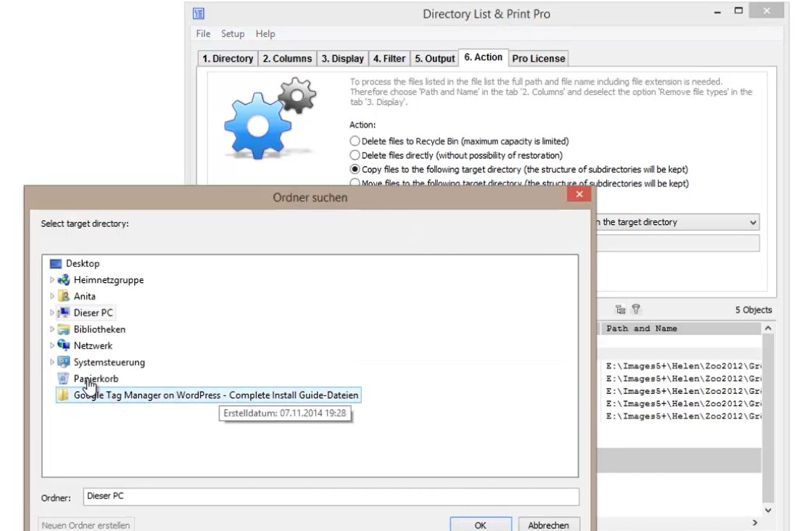The image size is (812, 531).
Task: Select the Bibliotheken label
Action: (99, 329)
